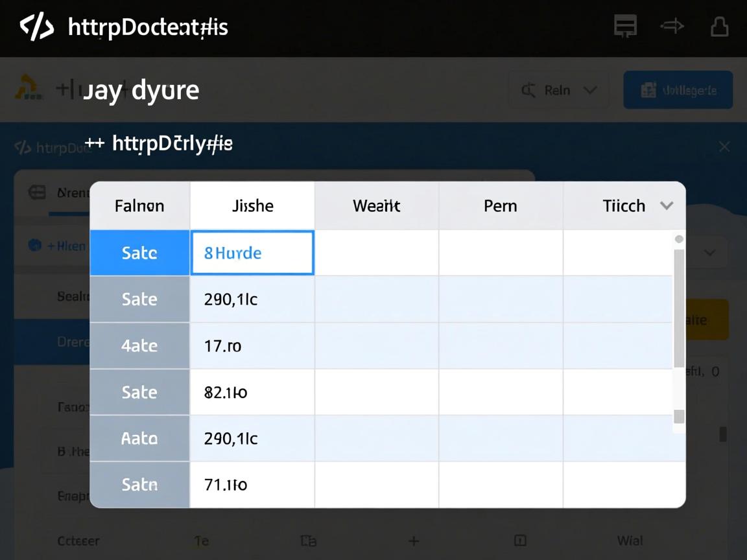Open the Reln dropdown

pos(558,90)
